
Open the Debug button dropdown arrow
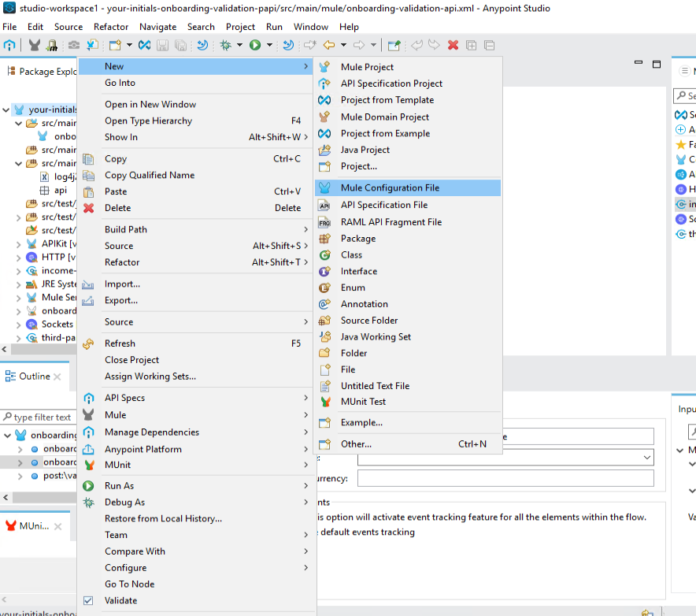point(239,46)
